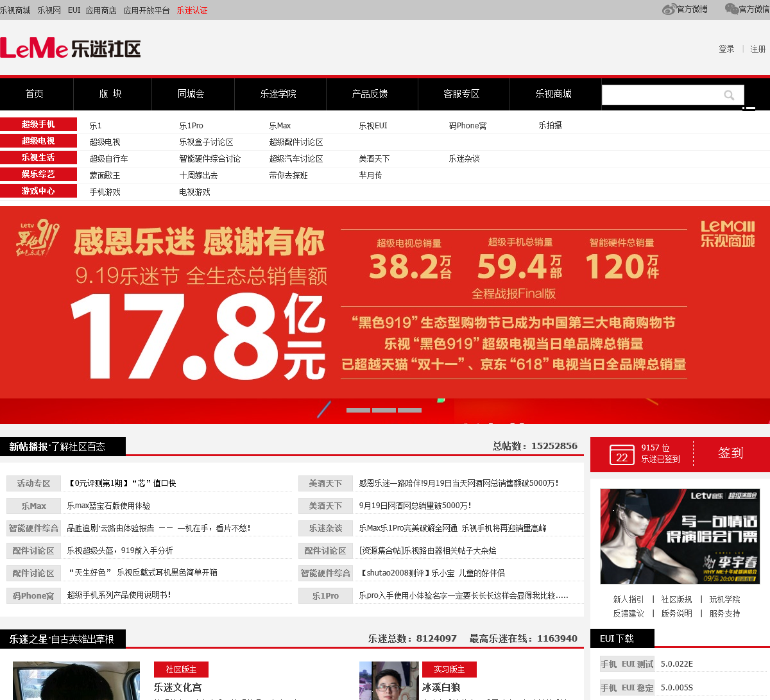Click the LeMe 乐迷社区 logo
770x700 pixels.
point(71,49)
